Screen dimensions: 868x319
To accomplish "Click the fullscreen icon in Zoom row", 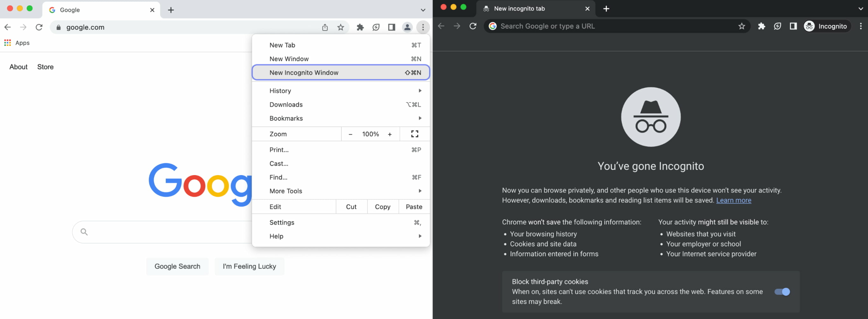I will 415,134.
